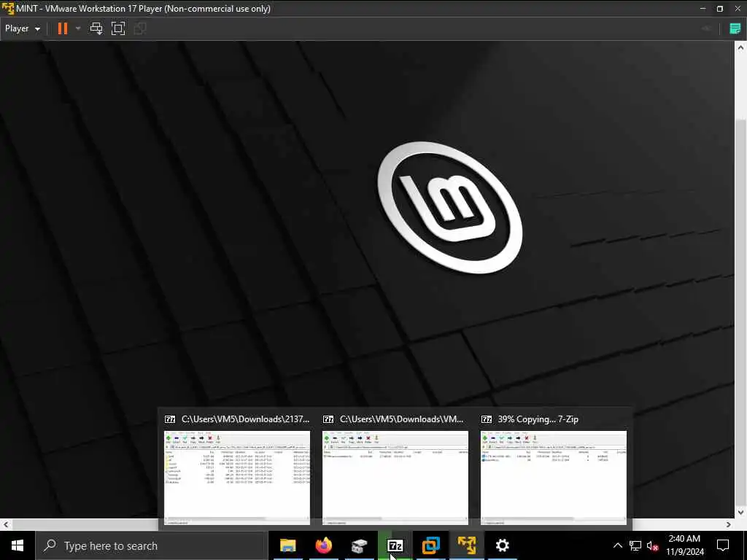
Task: Launch Firefox from the taskbar
Action: [x=323, y=545]
